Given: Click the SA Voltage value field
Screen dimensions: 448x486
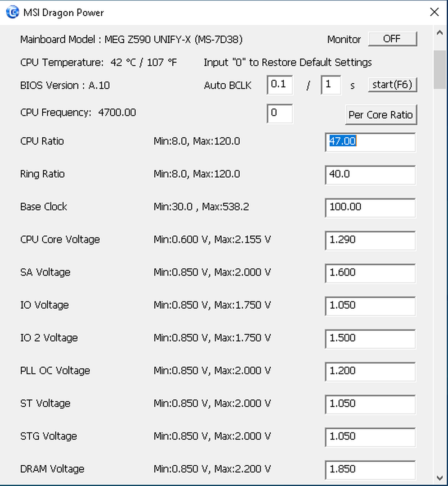Looking at the screenshot, I should (x=370, y=274).
